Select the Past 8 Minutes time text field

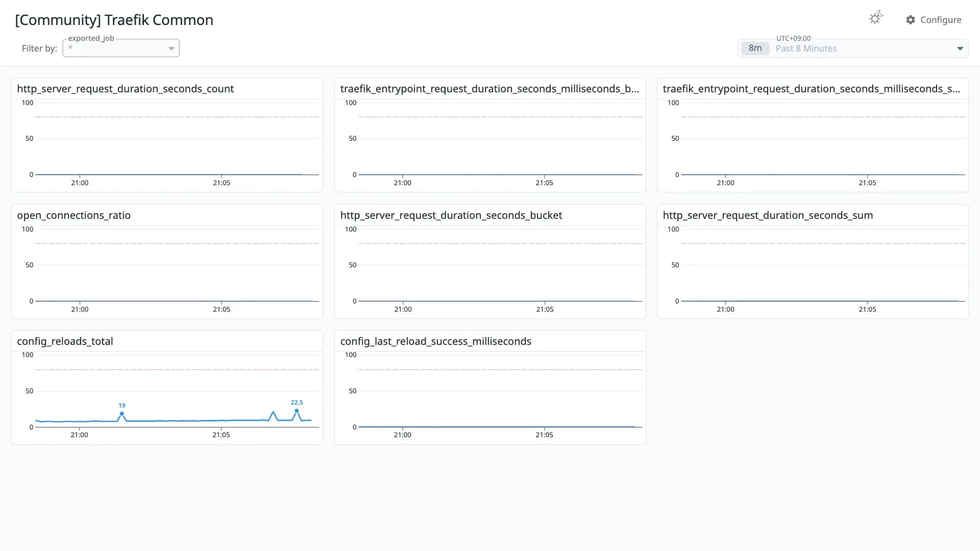coord(806,48)
